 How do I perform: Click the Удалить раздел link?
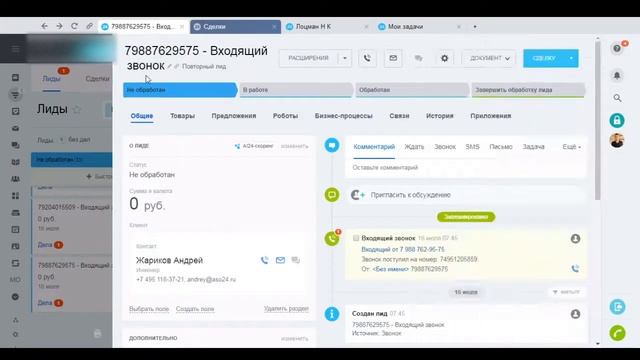(286, 309)
